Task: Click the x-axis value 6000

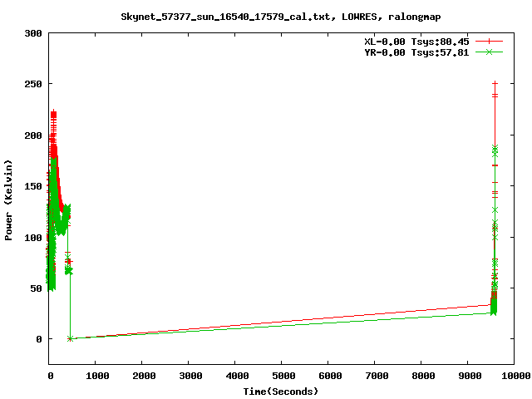Action: pos(330,376)
